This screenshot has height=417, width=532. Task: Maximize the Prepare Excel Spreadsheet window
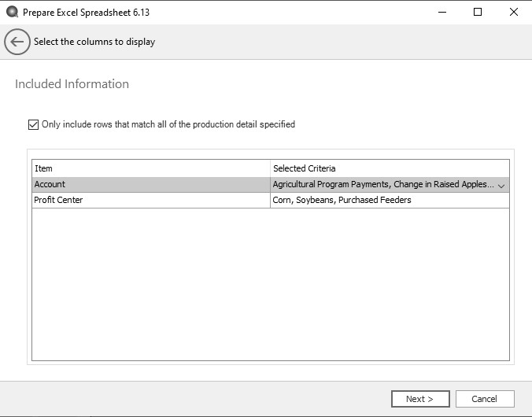point(478,12)
